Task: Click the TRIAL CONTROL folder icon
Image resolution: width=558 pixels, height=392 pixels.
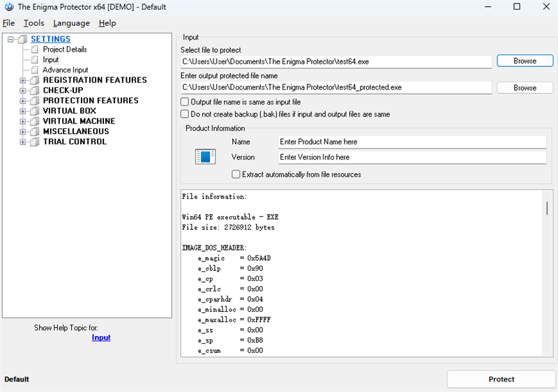Action: pyautogui.click(x=34, y=142)
